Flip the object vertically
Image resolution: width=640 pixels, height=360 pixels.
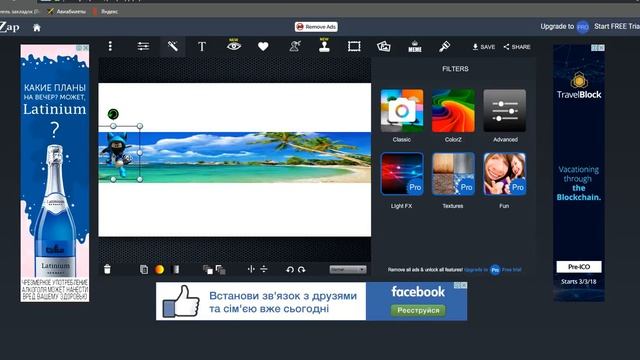pos(264,269)
